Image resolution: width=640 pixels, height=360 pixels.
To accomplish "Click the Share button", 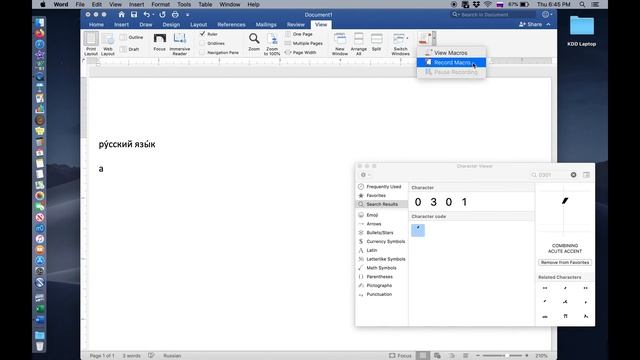I will click(530, 24).
